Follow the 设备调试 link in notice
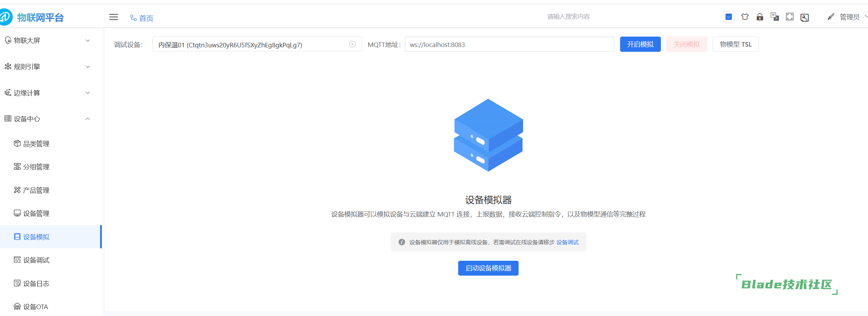The width and height of the screenshot is (868, 316). (567, 242)
